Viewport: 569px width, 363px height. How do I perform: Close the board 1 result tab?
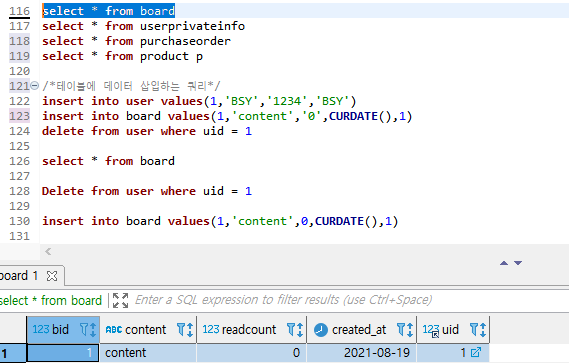[x=52, y=276]
